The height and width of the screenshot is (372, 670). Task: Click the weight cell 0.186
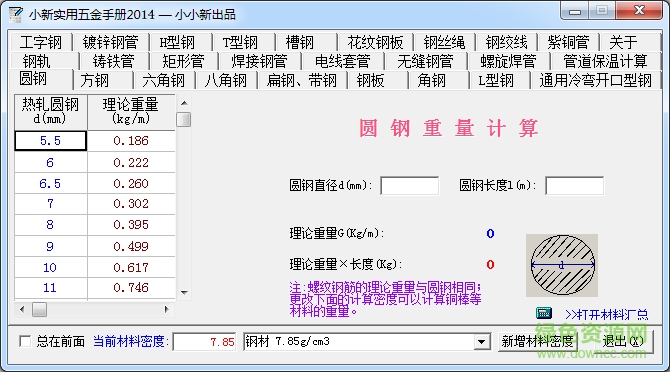tap(131, 141)
